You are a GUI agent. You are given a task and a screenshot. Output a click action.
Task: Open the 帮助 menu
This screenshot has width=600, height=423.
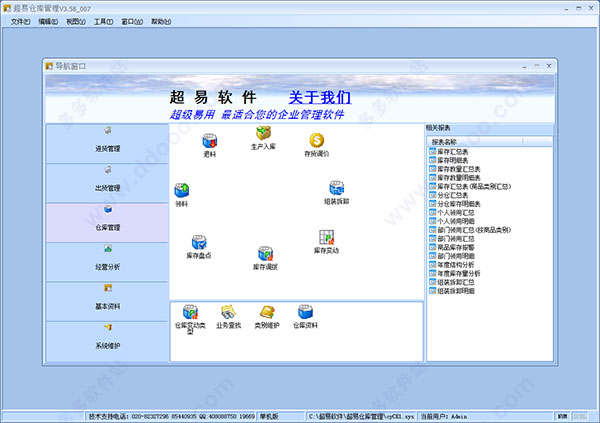click(161, 22)
